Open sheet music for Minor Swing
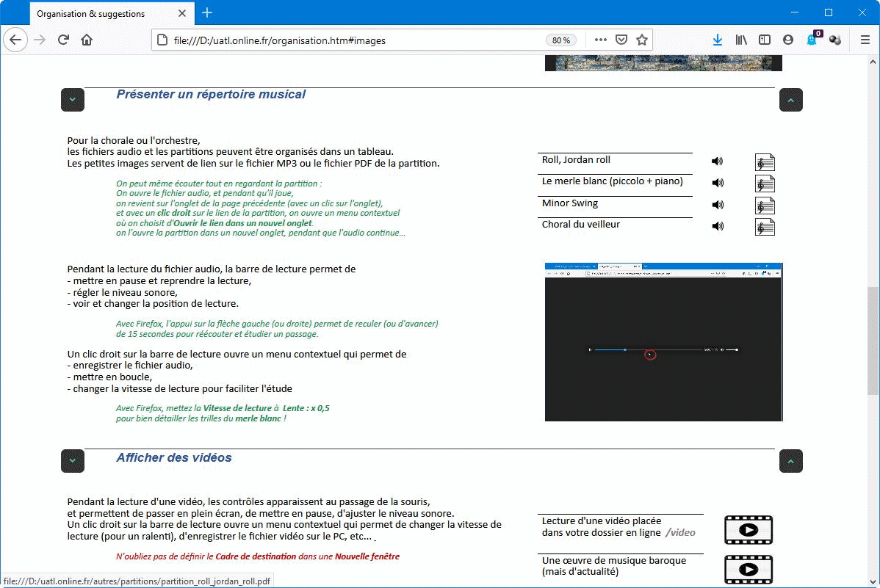 [765, 206]
